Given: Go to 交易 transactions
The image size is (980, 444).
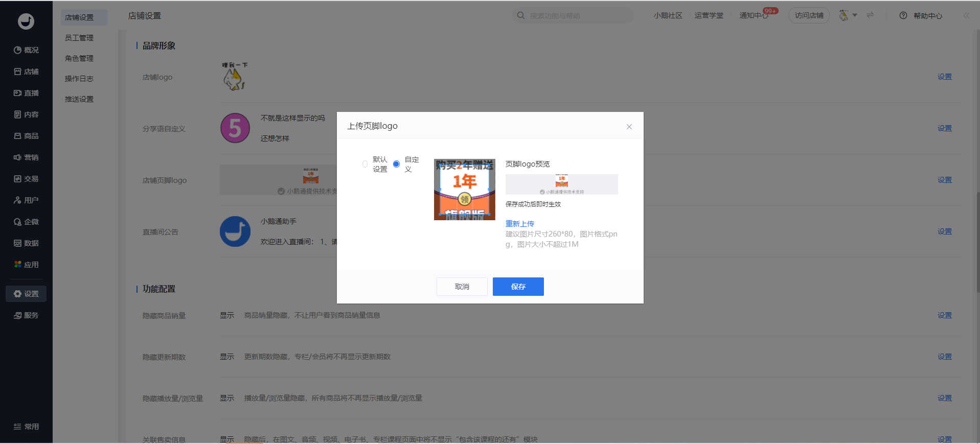Looking at the screenshot, I should [26, 179].
